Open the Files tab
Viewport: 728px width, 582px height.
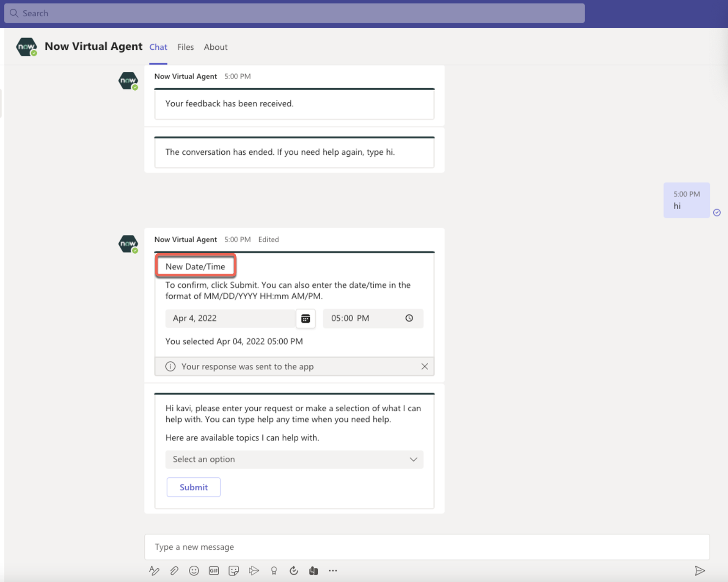(185, 47)
